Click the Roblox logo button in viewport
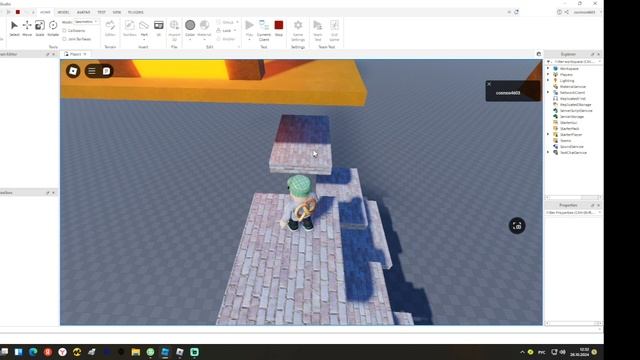This screenshot has width=640, height=360. 73,71
